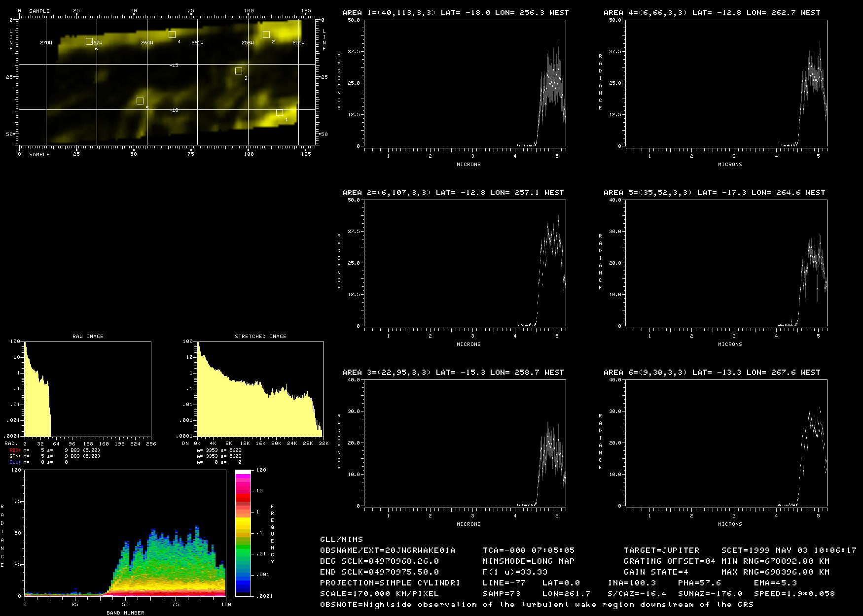Click the END SCLK=04978975.50.0 entry
The height and width of the screenshot is (616, 863).
pyautogui.click(x=379, y=572)
